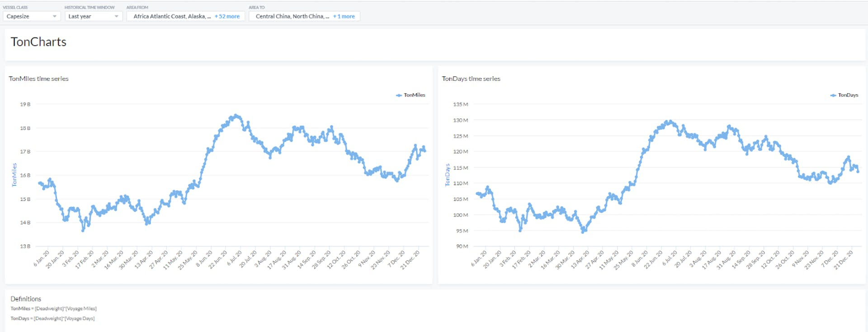Select the "6 Jan. 20" label on TonMiles axis
The width and height of the screenshot is (868, 332).
[42, 258]
